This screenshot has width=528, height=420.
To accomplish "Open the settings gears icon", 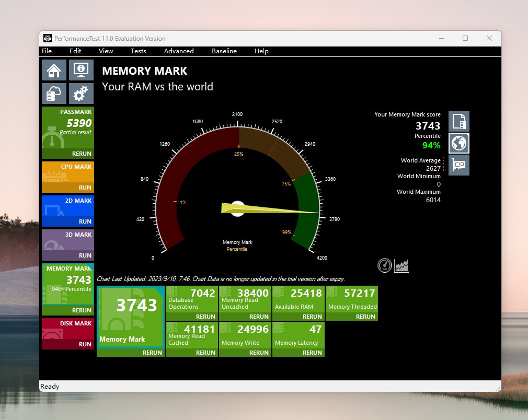I will 81,93.
